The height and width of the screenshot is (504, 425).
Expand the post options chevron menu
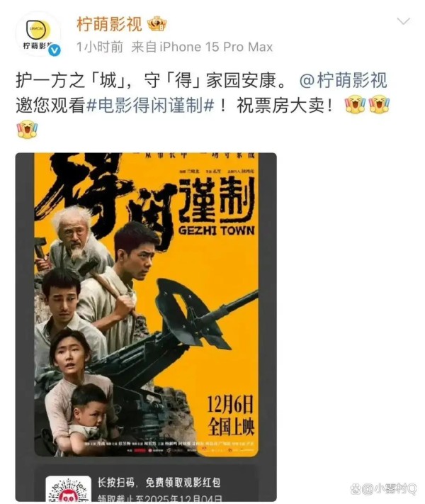tap(403, 21)
